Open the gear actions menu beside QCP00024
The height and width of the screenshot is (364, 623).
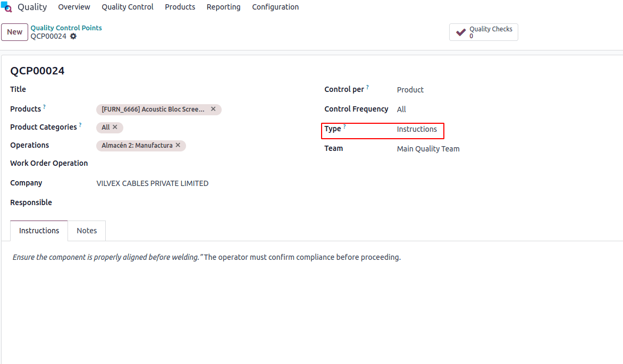[73, 36]
